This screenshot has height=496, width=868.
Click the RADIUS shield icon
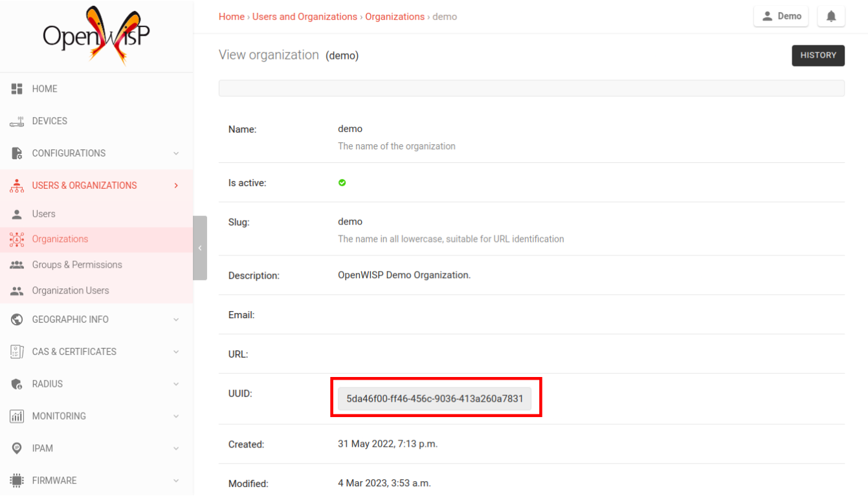(x=17, y=384)
